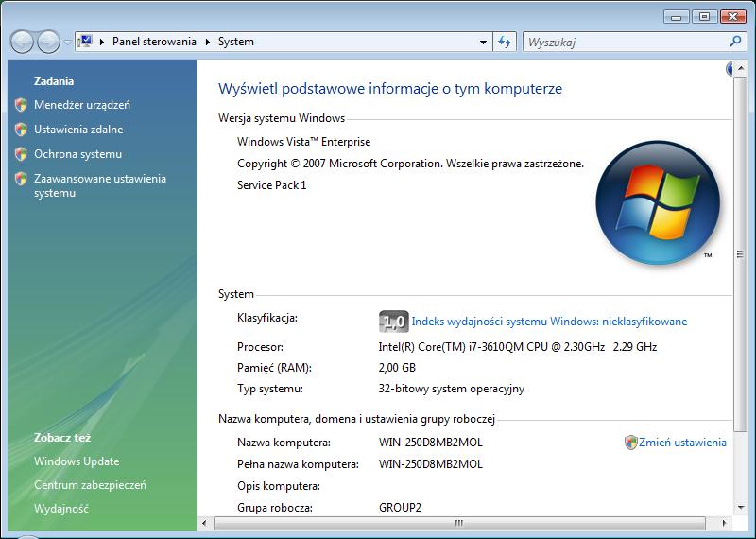
Task: Select Panel sterowania breadcrumb
Action: pos(154,42)
